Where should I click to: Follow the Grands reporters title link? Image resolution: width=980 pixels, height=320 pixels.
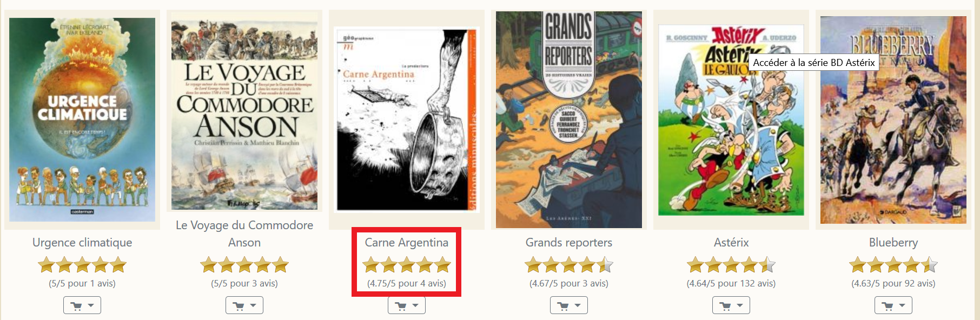[569, 242]
